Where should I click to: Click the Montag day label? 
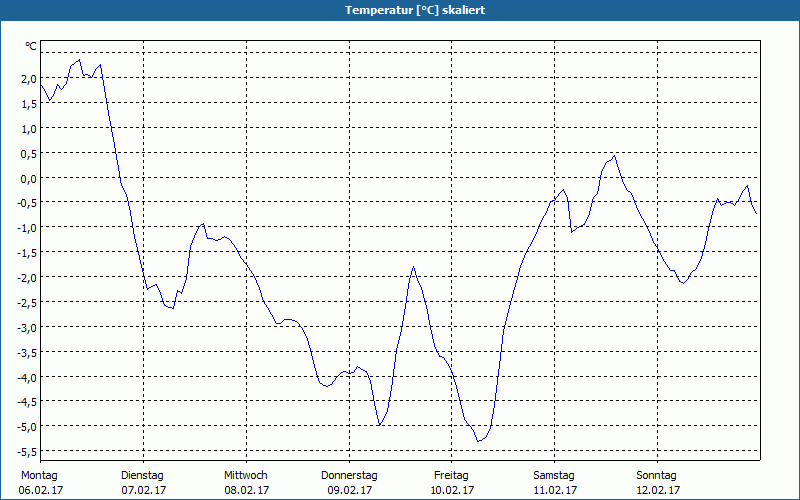[39, 476]
